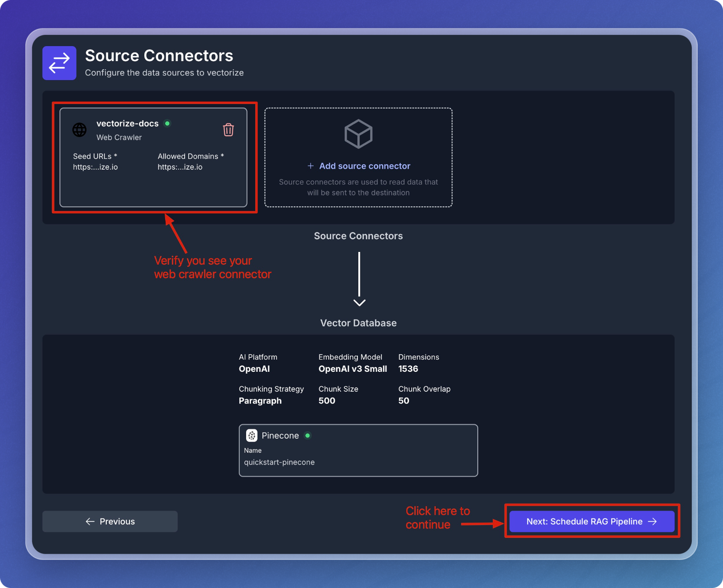Image resolution: width=723 pixels, height=588 pixels.
Task: Open the vectorize-docs connector card title
Action: pos(128,123)
